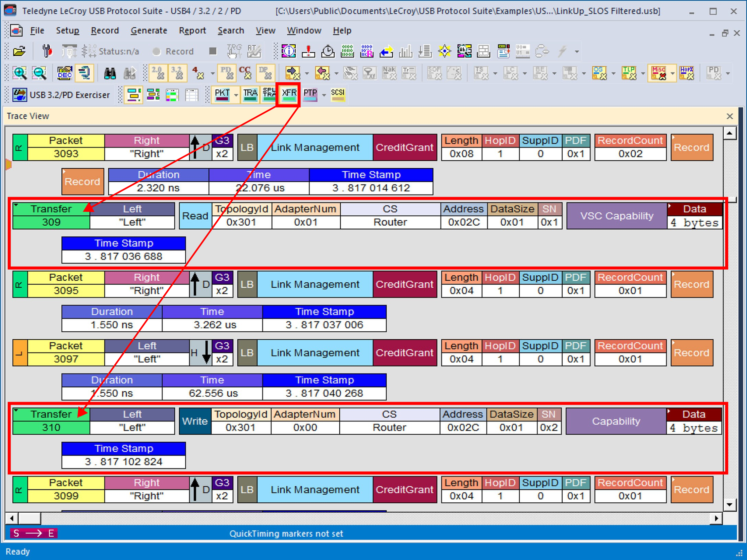747x560 pixels.
Task: Click the PKT packet level icon
Action: point(222,95)
